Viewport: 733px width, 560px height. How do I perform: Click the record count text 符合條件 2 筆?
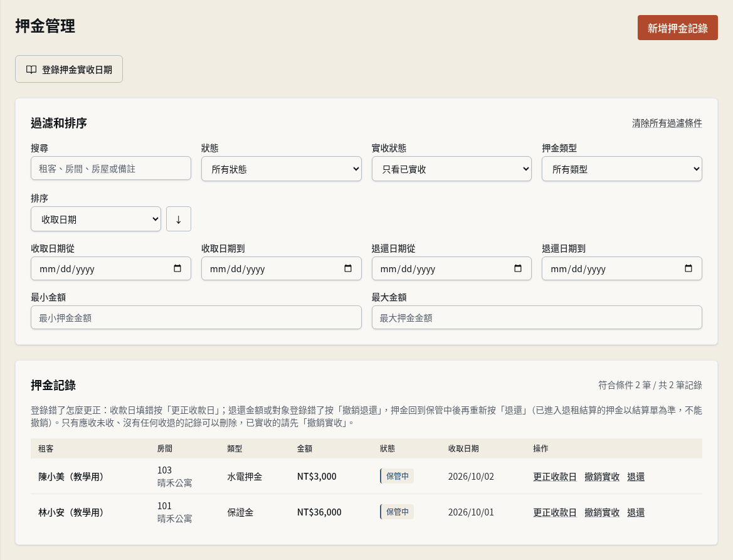(625, 384)
